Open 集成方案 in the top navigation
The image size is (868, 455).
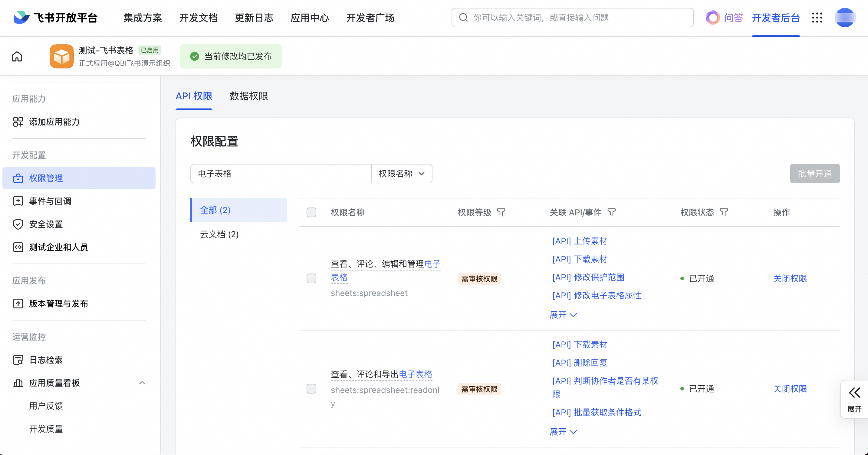click(x=143, y=18)
